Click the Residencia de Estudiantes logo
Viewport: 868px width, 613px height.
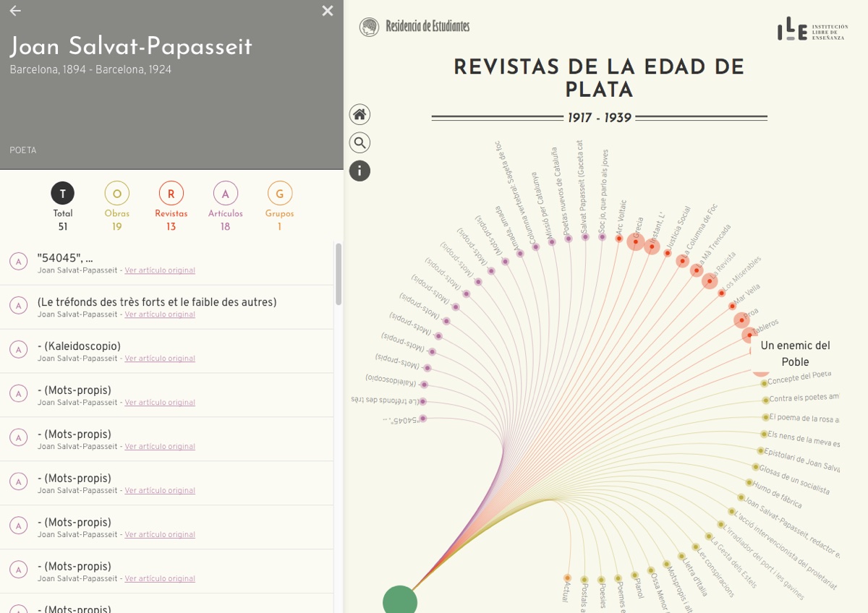(x=414, y=27)
